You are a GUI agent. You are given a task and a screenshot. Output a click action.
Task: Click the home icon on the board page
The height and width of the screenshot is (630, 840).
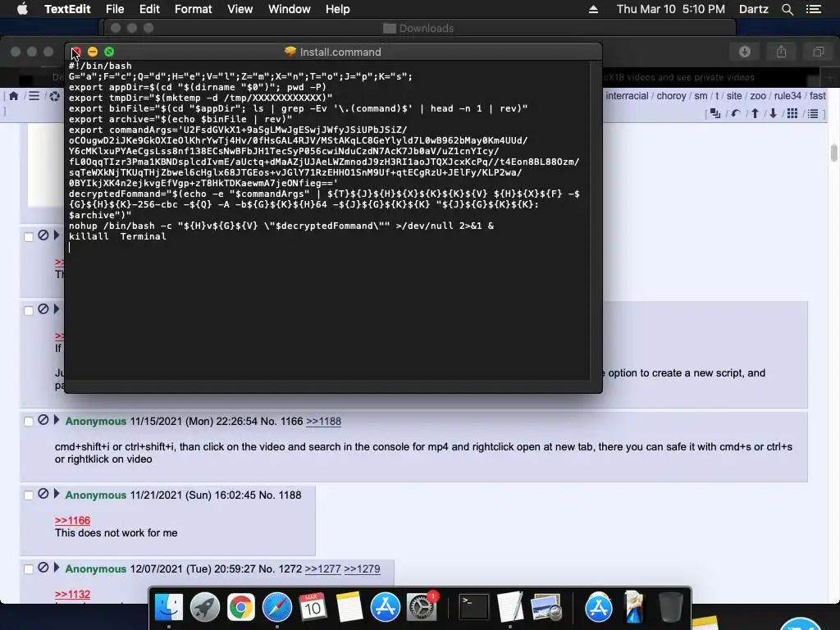point(13,96)
